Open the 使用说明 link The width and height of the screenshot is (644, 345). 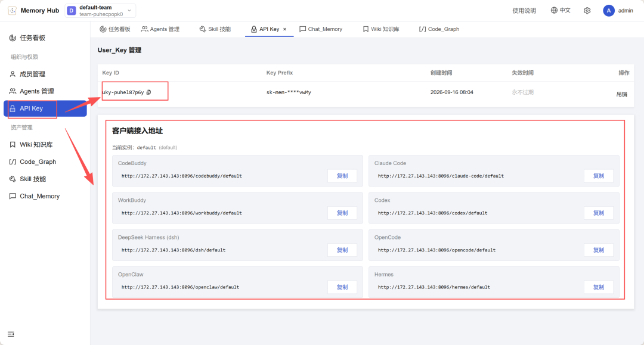coord(524,11)
